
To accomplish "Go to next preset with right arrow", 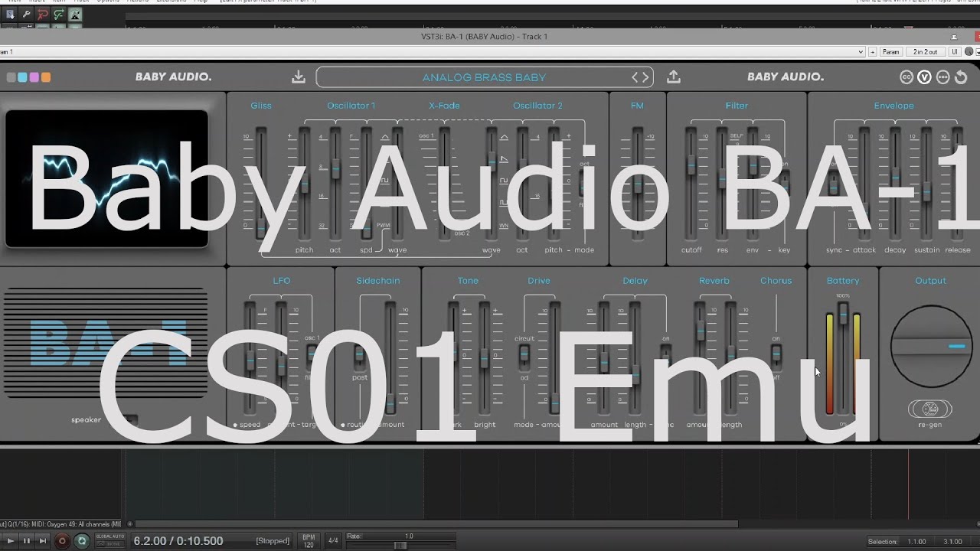I will 645,77.
